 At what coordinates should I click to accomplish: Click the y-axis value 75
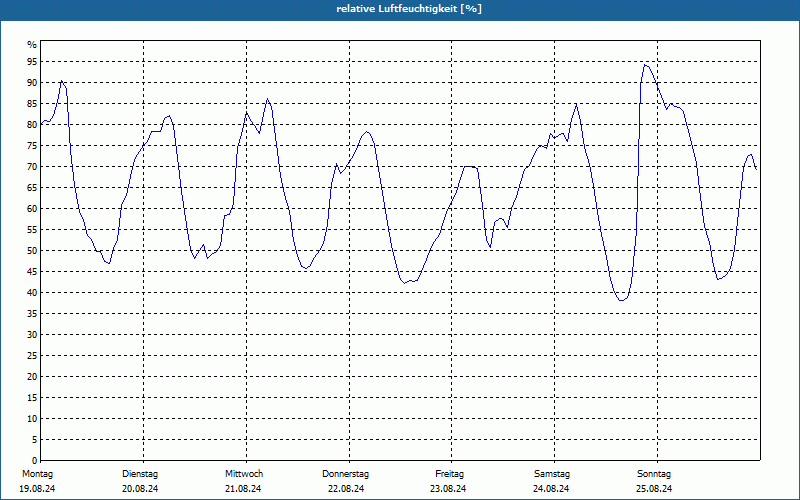tap(32, 145)
